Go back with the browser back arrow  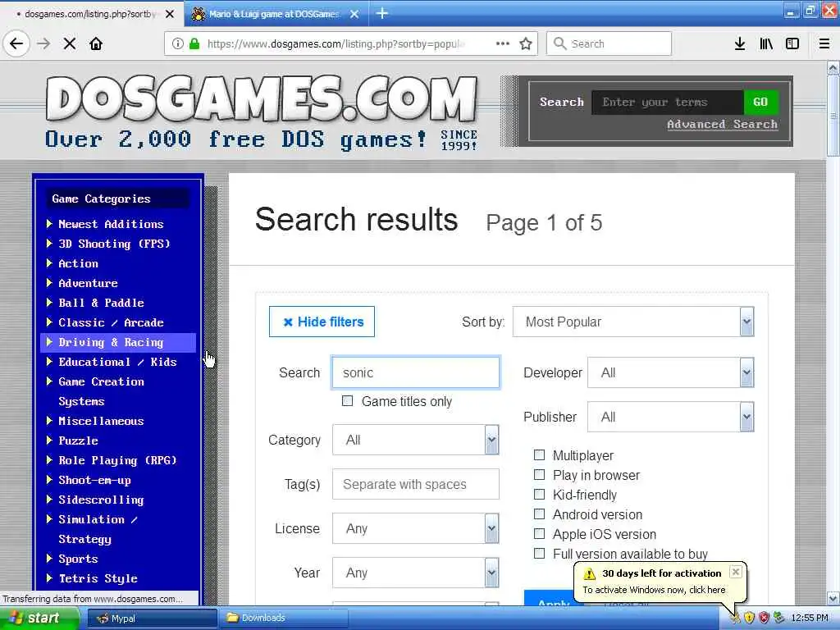pos(16,43)
